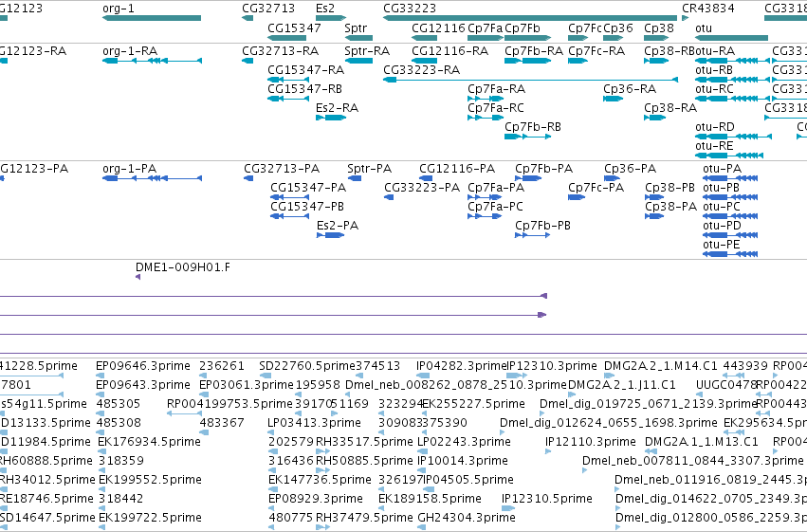Click the IP12110.3prime feature label

(591, 442)
